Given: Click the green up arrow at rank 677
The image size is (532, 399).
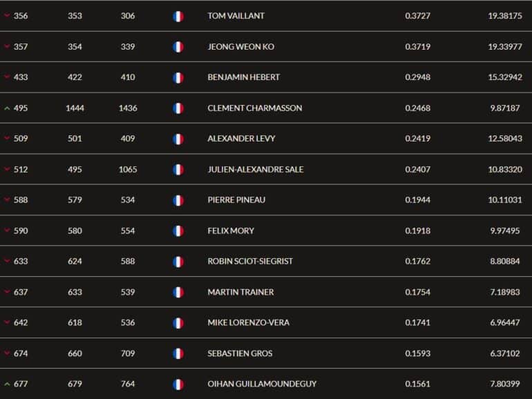Looking at the screenshot, I should [7, 384].
